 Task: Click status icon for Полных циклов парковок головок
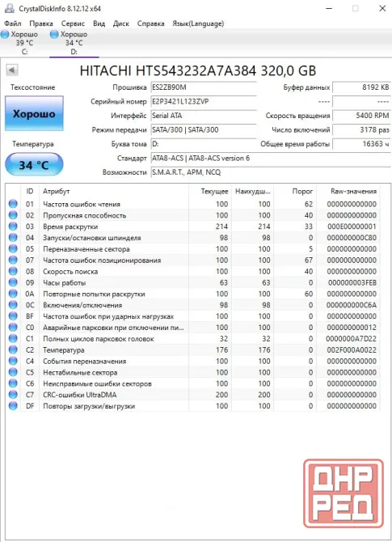pos(13,338)
